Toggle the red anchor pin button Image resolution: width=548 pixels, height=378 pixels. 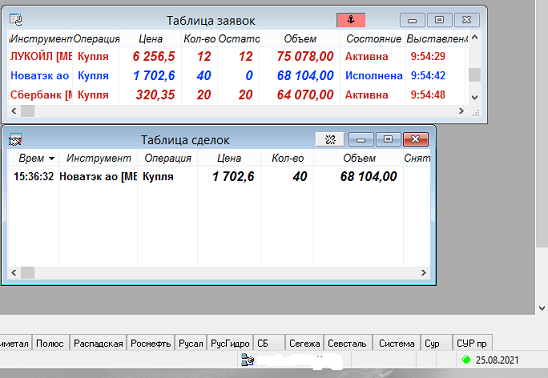[x=351, y=20]
